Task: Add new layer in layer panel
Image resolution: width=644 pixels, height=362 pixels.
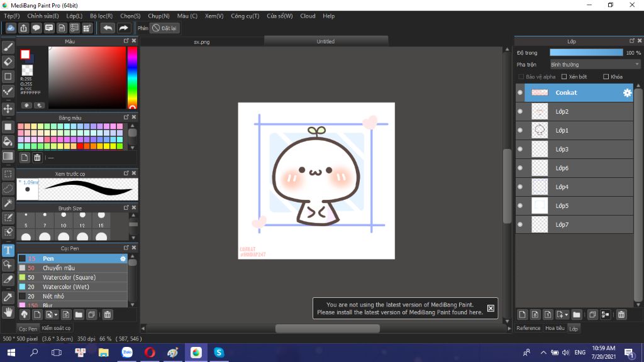Action: 522,314
